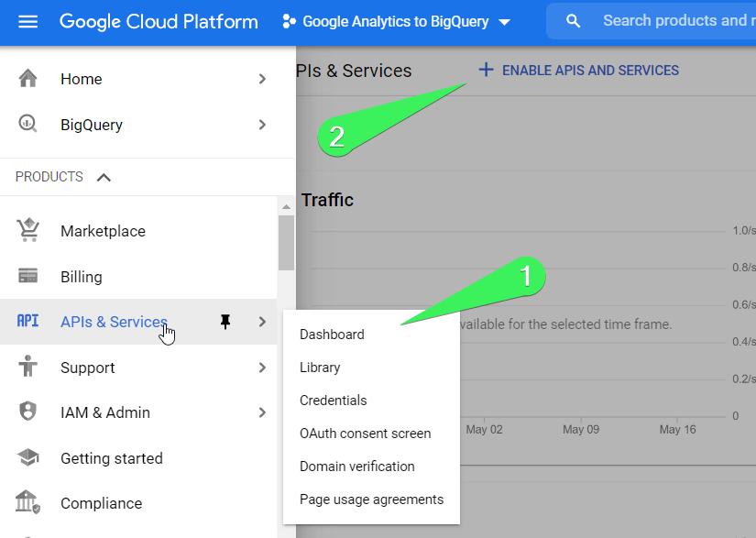756x538 pixels.
Task: Click the project hexagon icon in header
Action: pos(289,22)
